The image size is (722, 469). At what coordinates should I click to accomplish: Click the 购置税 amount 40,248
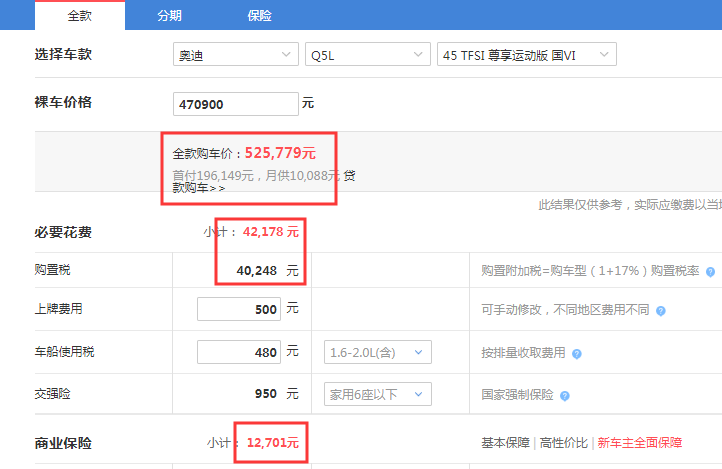pos(256,271)
